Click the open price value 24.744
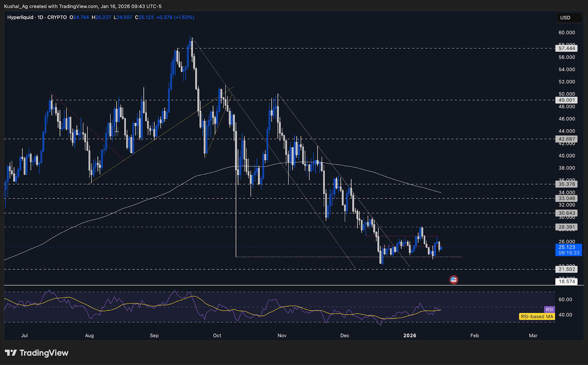Viewport: 588px width, 365px height. (x=81, y=17)
